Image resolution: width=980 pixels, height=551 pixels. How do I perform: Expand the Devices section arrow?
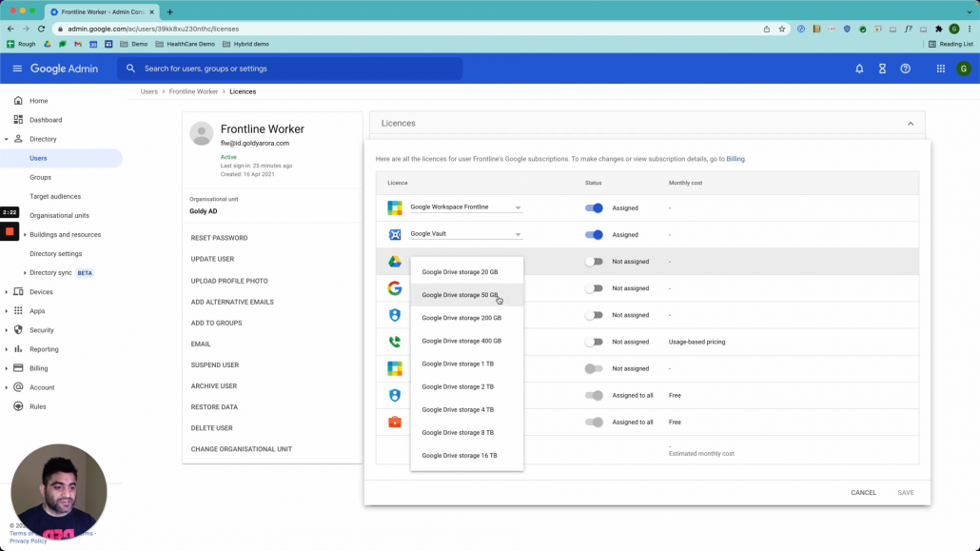[7, 292]
